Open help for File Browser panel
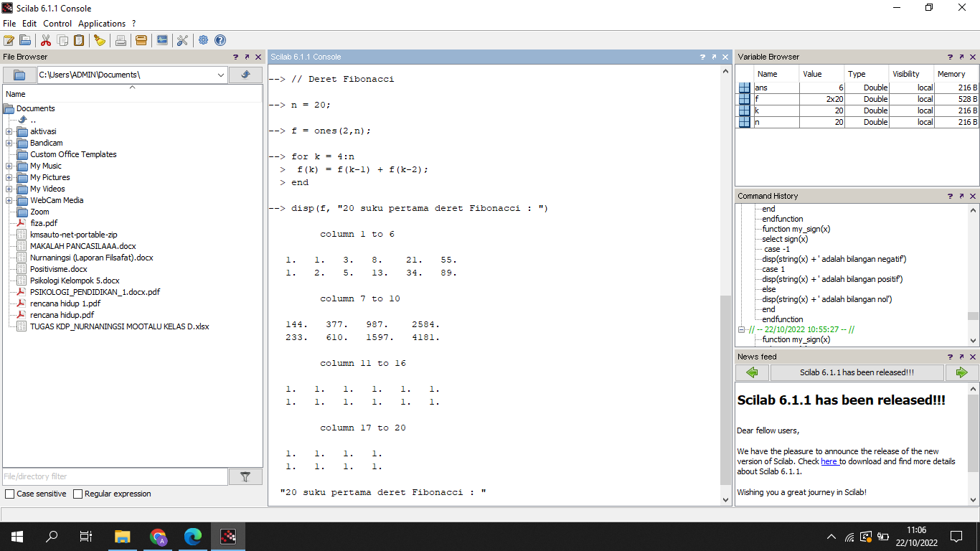Image resolution: width=980 pixels, height=551 pixels. 236,57
